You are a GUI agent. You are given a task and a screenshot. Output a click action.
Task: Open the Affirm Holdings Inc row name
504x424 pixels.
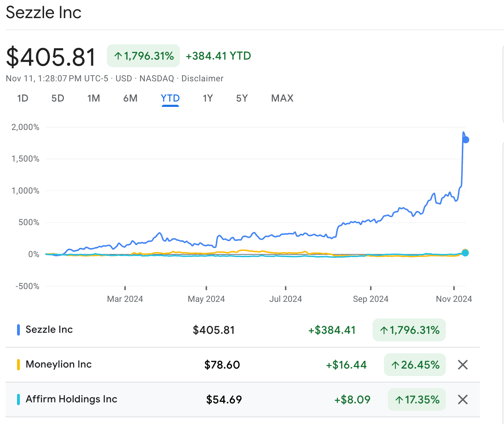71,399
